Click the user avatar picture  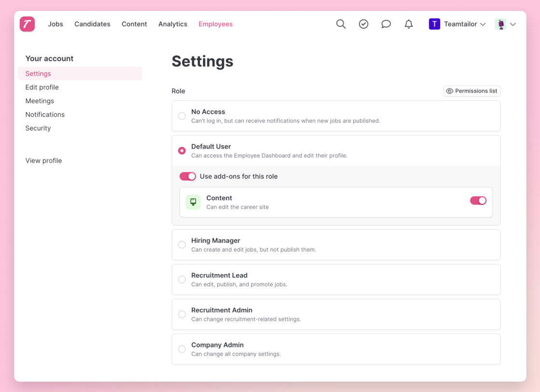[500, 24]
